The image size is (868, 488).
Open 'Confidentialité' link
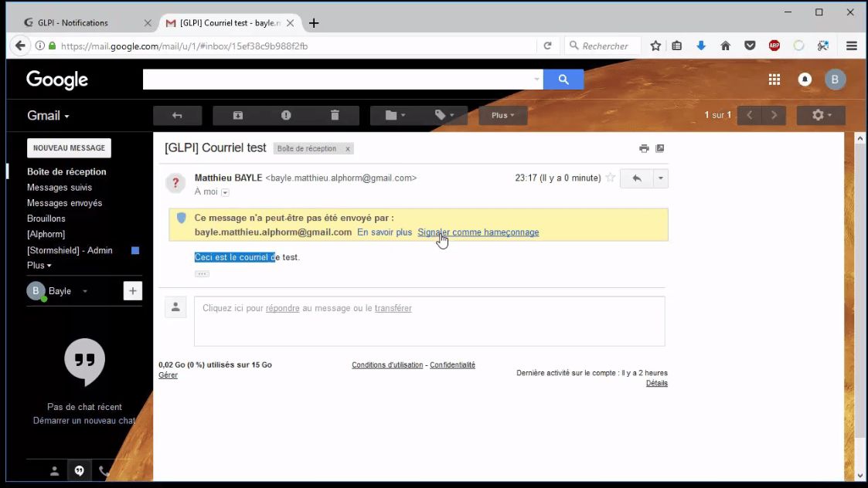(452, 365)
